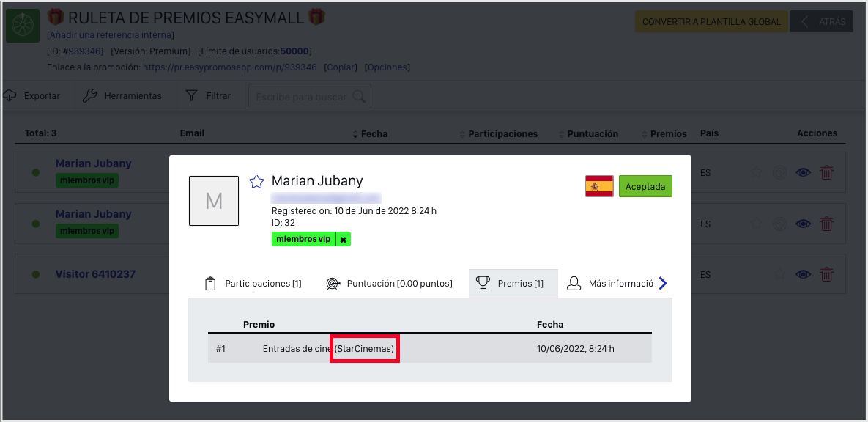Click promotion ID #939346 link

85,51
